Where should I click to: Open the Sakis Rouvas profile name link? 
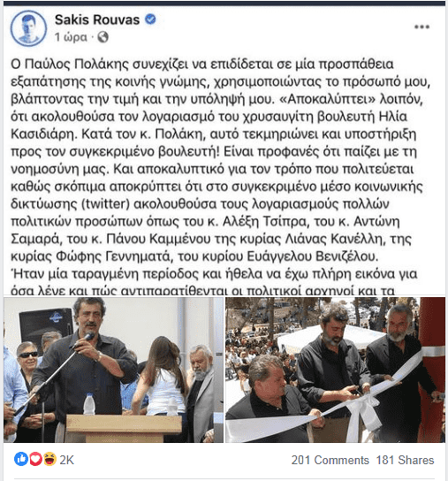click(x=97, y=19)
